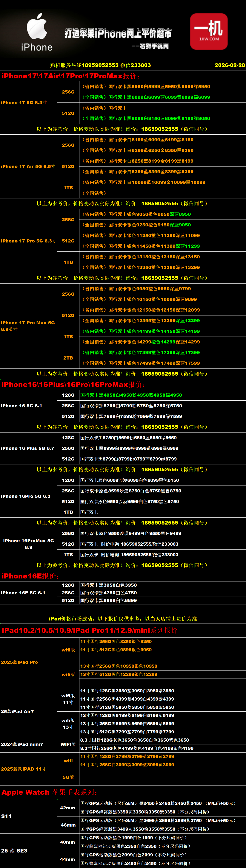246x868 pixels.
Task: Click the red 一机 1JIW.COM logo
Action: tap(209, 31)
